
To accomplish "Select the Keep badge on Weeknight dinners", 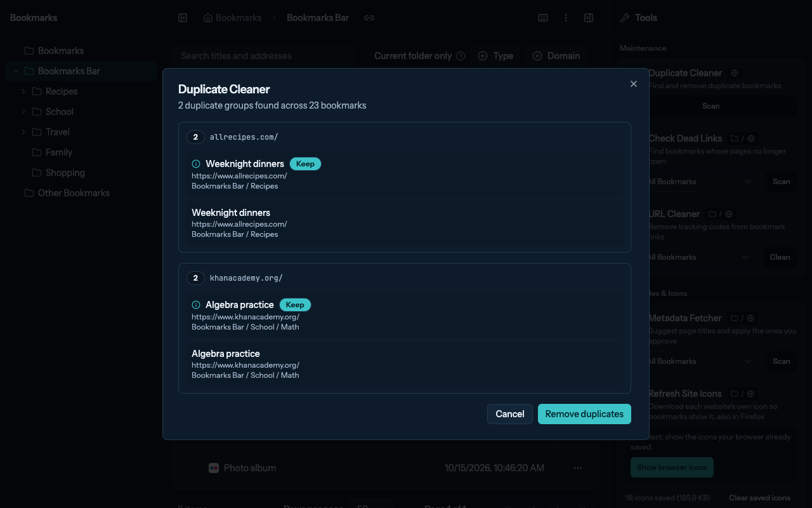I will tap(305, 164).
